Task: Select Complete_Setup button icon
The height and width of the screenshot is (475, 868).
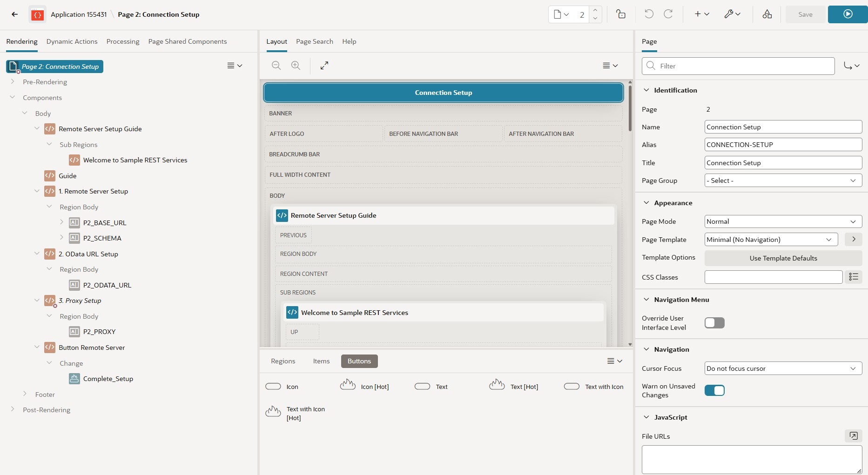Action: point(74,379)
